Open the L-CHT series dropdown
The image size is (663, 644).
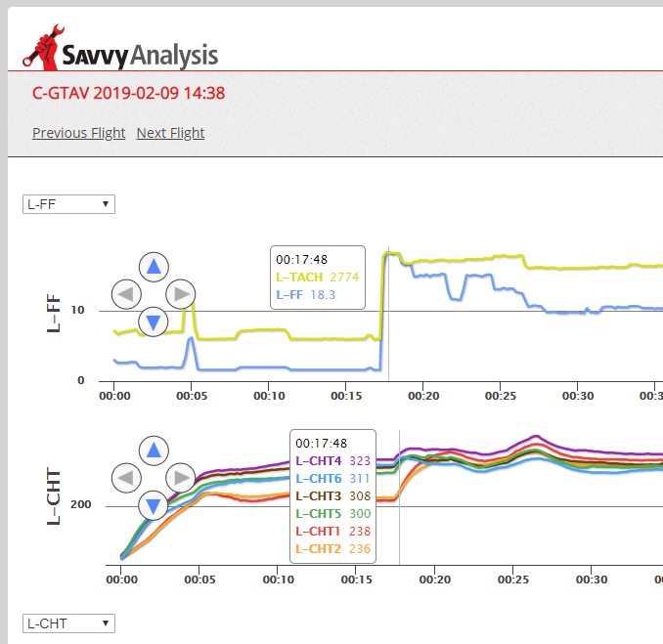point(68,623)
